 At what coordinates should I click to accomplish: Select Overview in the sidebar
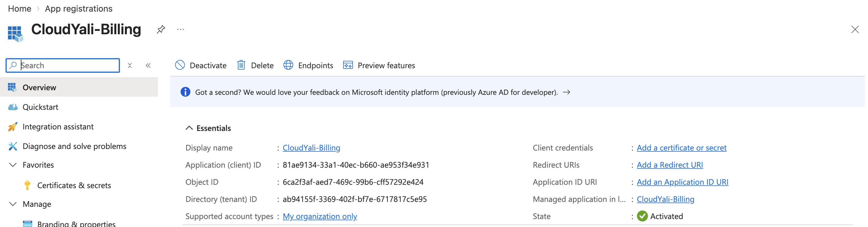tap(79, 87)
